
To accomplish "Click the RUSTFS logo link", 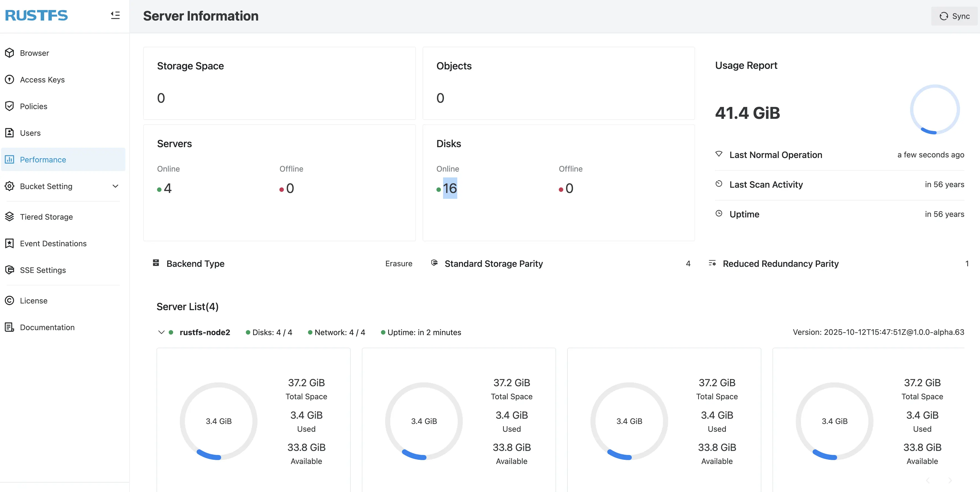I will point(37,15).
